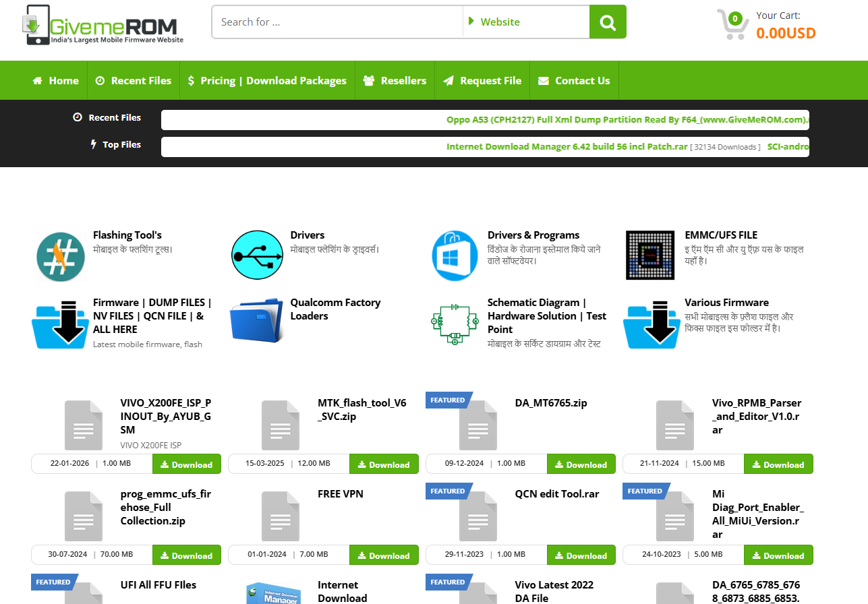Open the EMMC/UFS FILE category title
This screenshot has width=868, height=604.
[721, 235]
